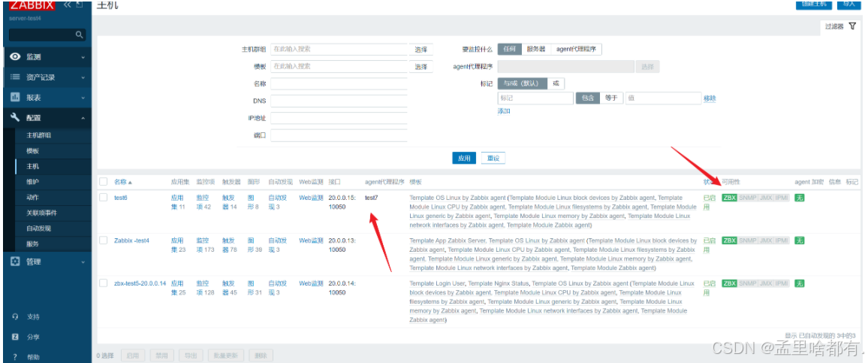Open 关联项事件 in sidebar
The height and width of the screenshot is (363, 868).
coord(42,213)
